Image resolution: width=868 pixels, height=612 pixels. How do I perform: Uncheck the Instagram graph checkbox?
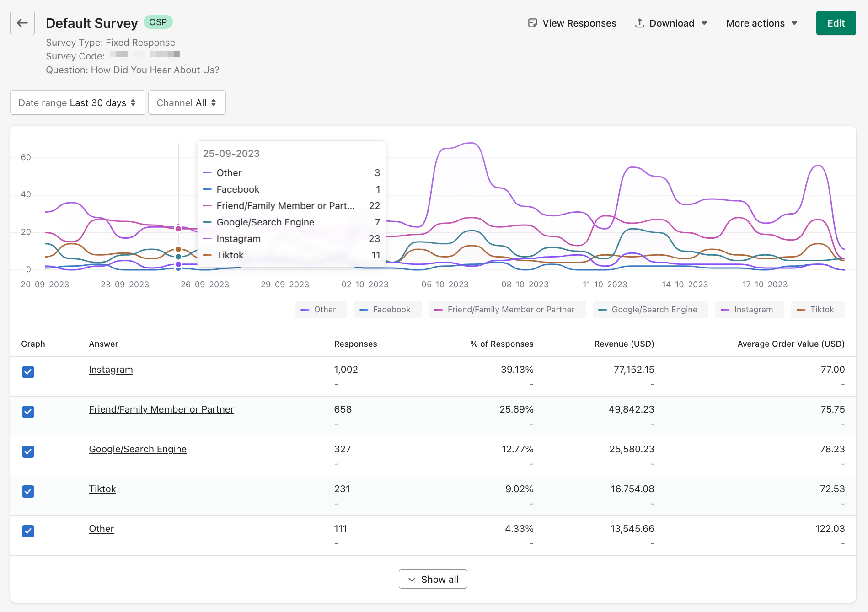tap(28, 372)
